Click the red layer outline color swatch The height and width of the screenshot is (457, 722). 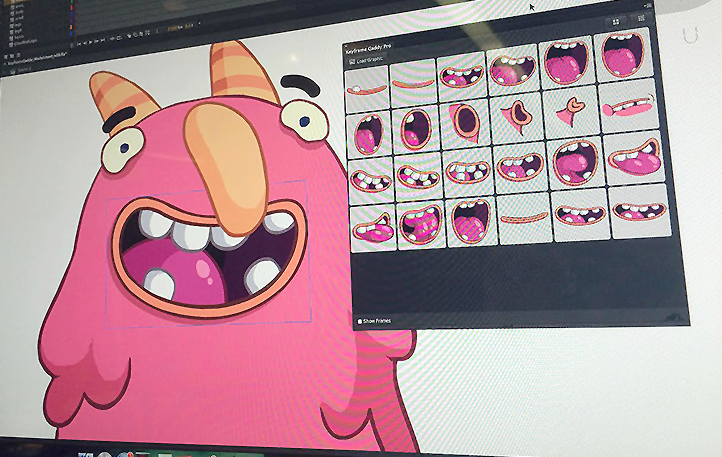pos(71,7)
